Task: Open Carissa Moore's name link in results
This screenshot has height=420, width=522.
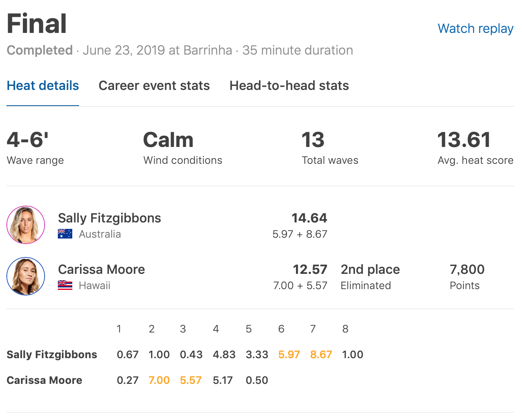Action: 102,269
